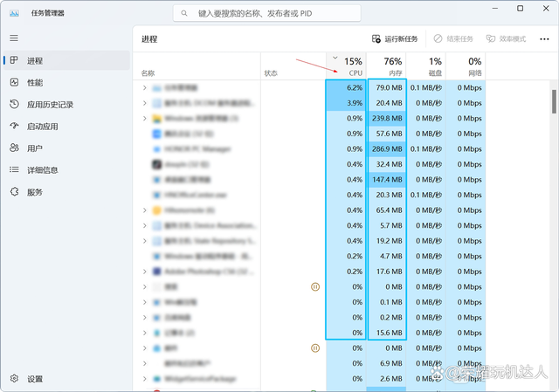Click the three-dot more options button

point(546,39)
